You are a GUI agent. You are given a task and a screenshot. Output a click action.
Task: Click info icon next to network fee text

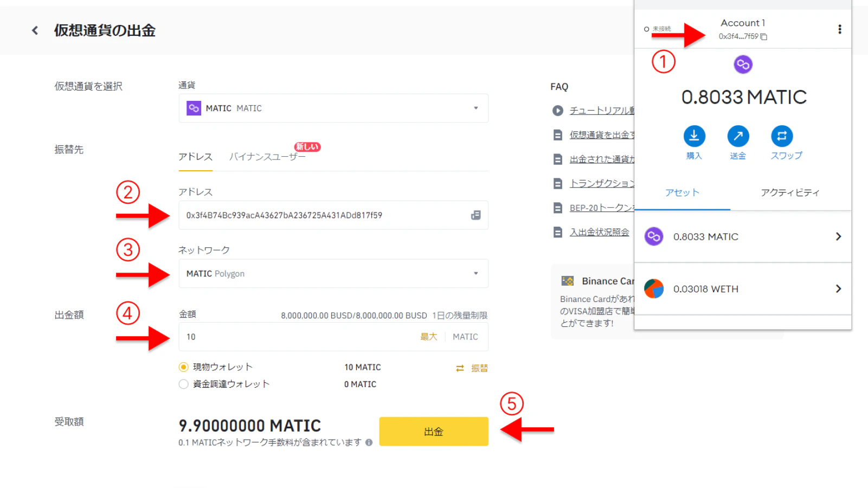[369, 442]
